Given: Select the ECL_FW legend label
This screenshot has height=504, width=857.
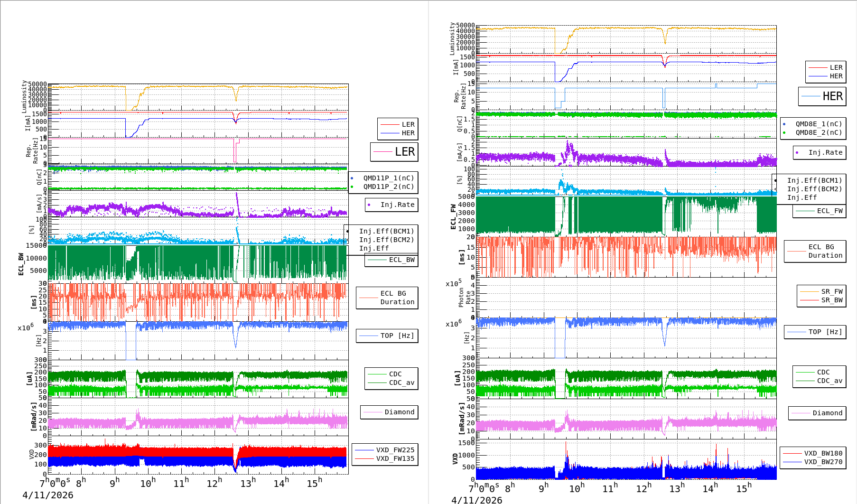Looking at the screenshot, I should 829,211.
